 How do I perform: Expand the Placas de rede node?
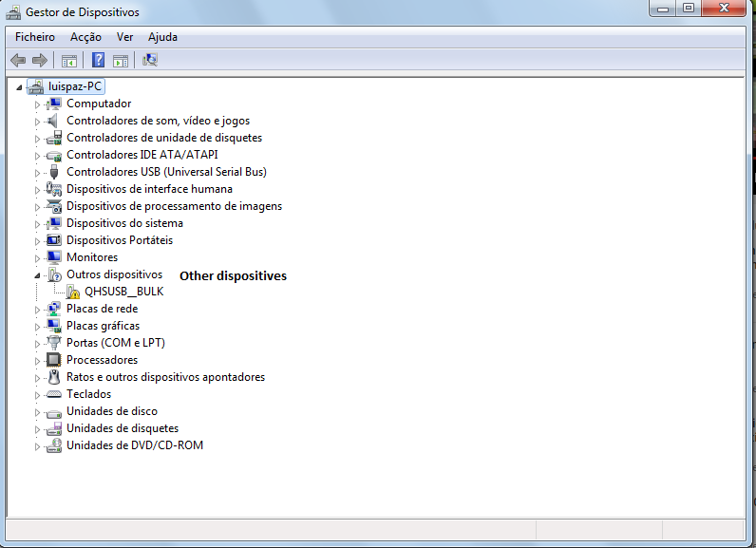coord(38,310)
